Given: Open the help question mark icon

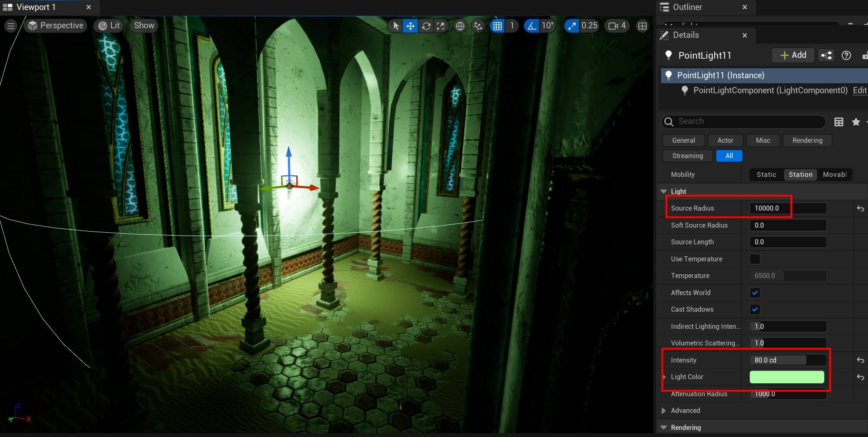Looking at the screenshot, I should [x=846, y=55].
